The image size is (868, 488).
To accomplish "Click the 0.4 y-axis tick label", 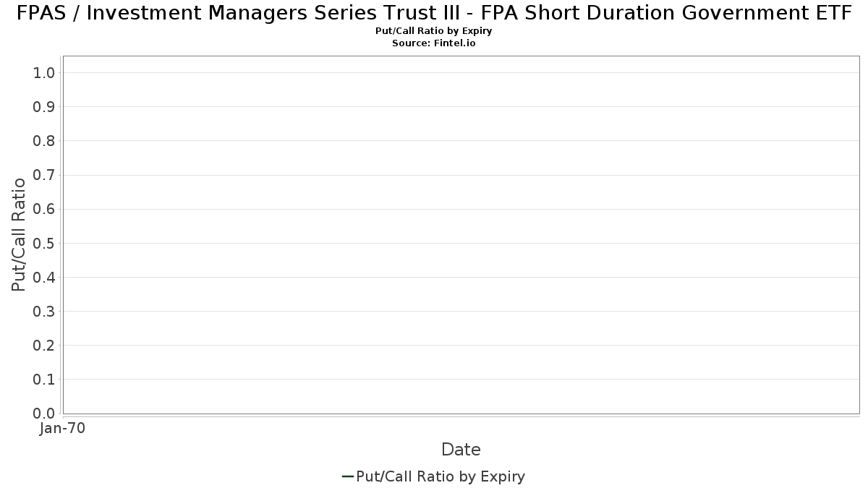I will click(44, 277).
